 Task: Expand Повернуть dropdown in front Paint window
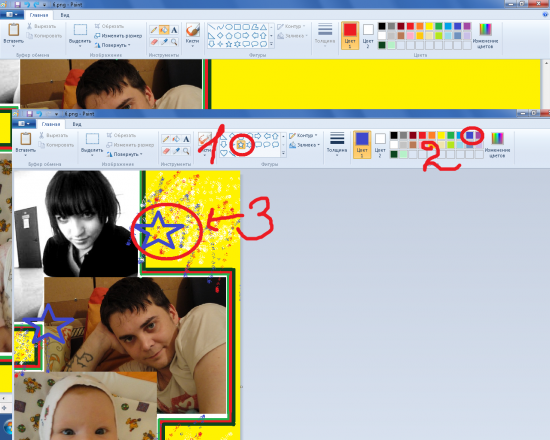[x=125, y=154]
